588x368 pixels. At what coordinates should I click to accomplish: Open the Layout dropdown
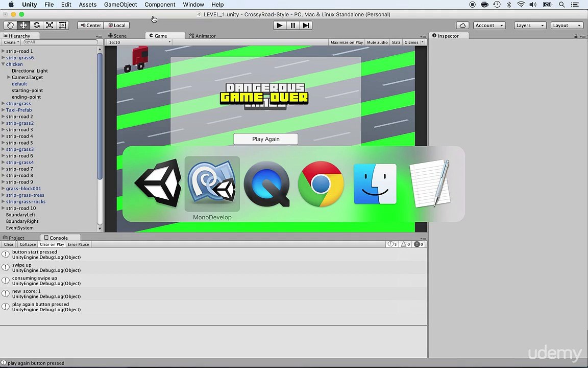(567, 25)
